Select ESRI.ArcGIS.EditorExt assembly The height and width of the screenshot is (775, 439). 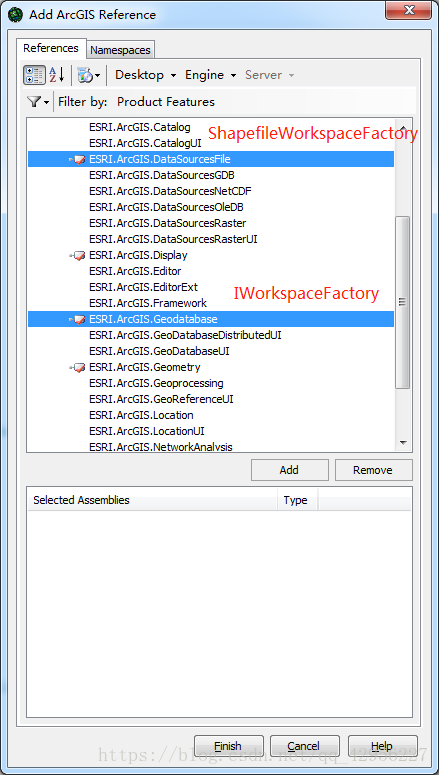pos(143,287)
